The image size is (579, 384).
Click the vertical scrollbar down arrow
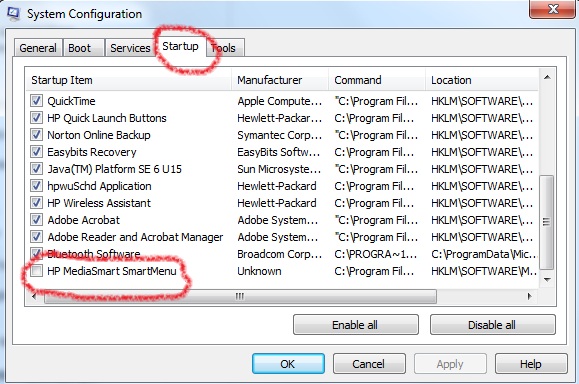pyautogui.click(x=547, y=280)
